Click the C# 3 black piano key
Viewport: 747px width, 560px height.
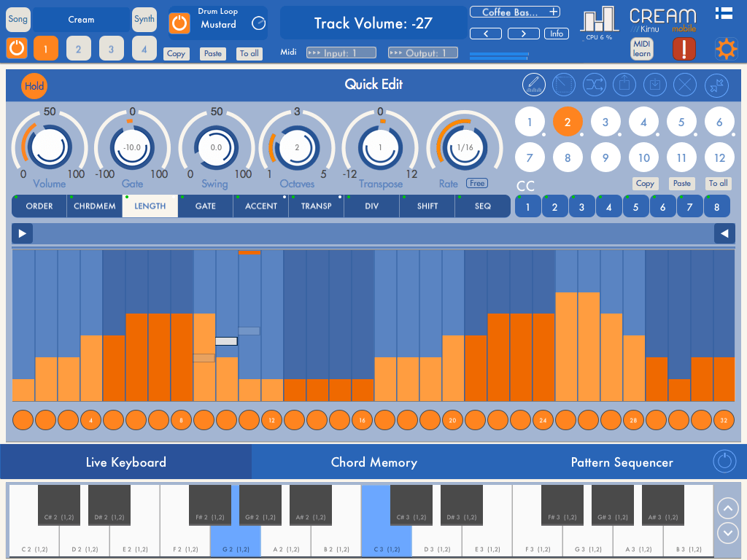pos(411,505)
